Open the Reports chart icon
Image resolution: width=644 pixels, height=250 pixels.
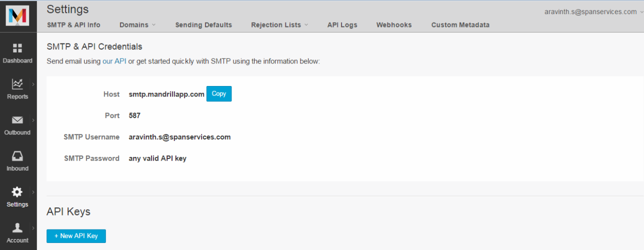coord(17,84)
